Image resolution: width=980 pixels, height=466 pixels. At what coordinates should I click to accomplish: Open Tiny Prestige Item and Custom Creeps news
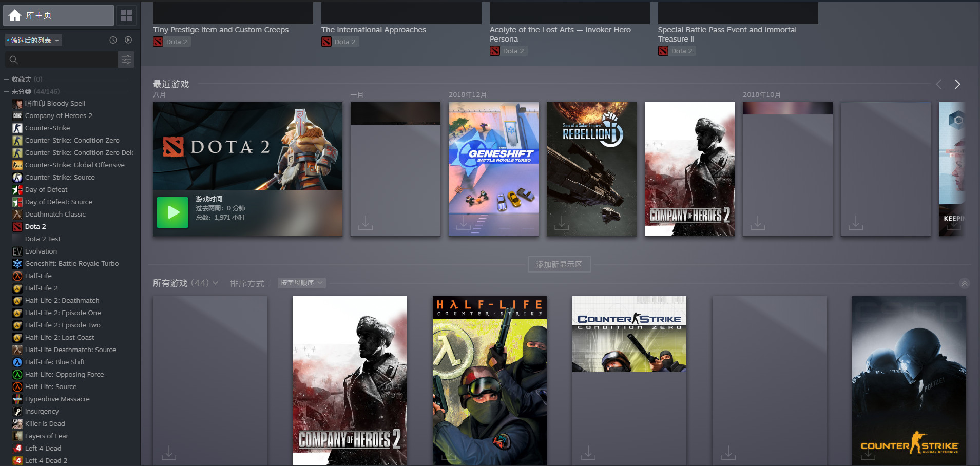pos(221,30)
